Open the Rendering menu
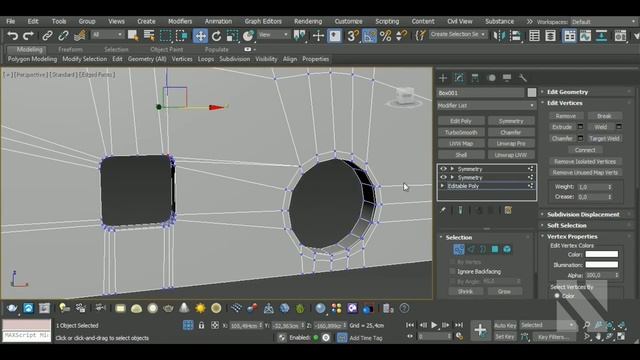Viewport: 640px width, 360px height. tap(308, 21)
